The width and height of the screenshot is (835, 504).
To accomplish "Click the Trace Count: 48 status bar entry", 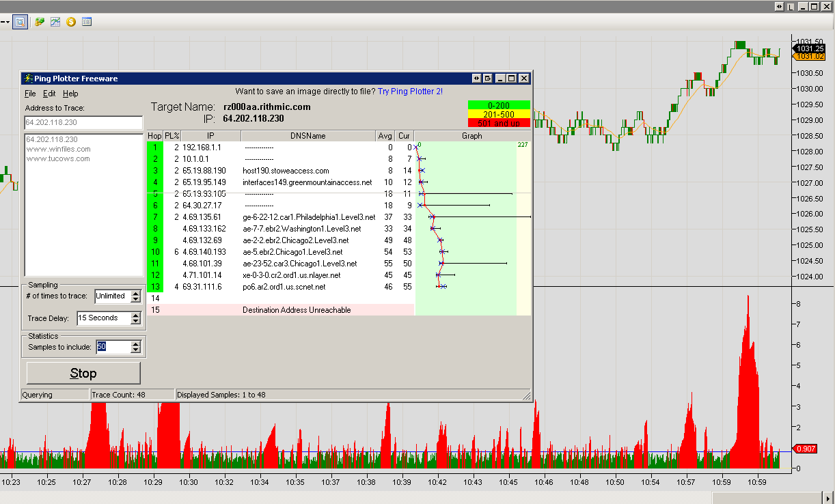I will coord(133,395).
